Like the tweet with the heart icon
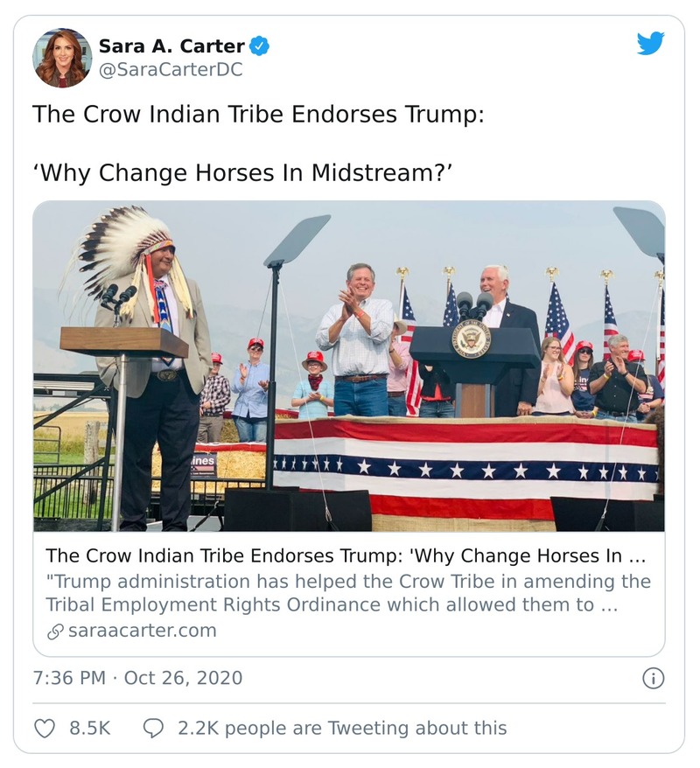The height and width of the screenshot is (768, 700). pos(44,728)
